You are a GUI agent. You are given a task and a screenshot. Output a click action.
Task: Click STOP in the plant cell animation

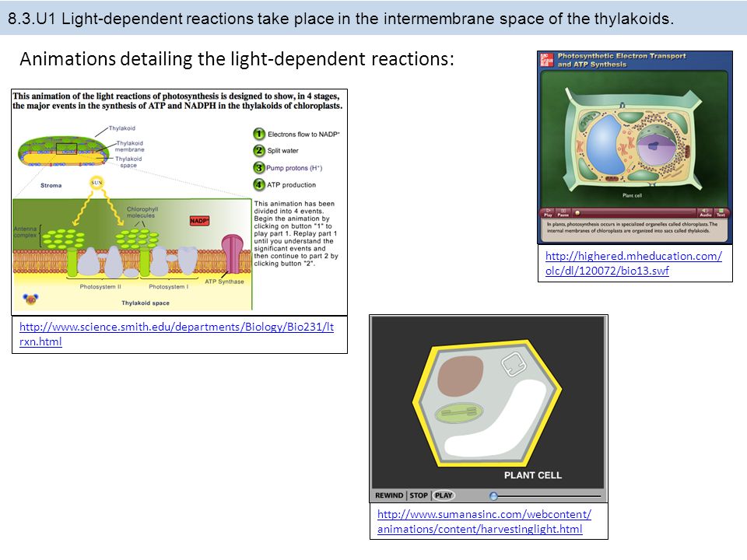(x=419, y=495)
